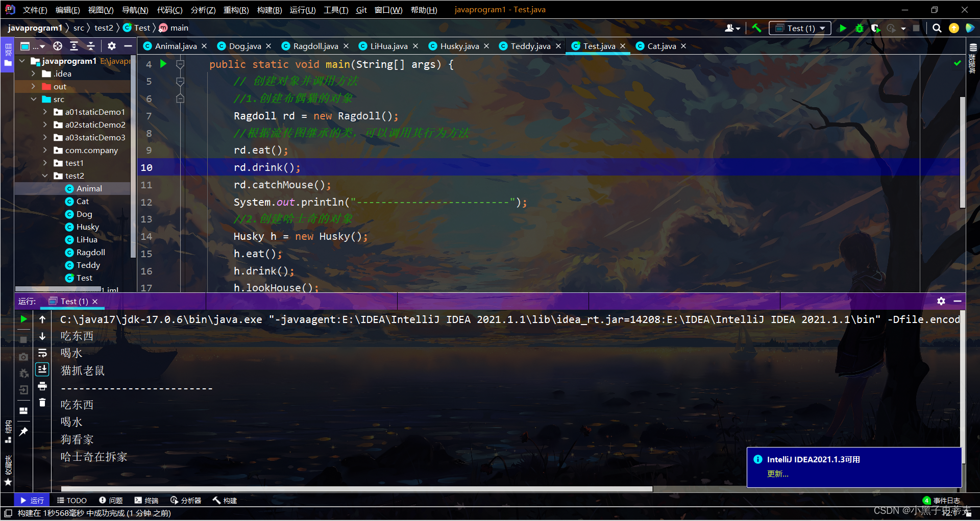
Task: Switch to the Animal.java tab
Action: (x=175, y=46)
